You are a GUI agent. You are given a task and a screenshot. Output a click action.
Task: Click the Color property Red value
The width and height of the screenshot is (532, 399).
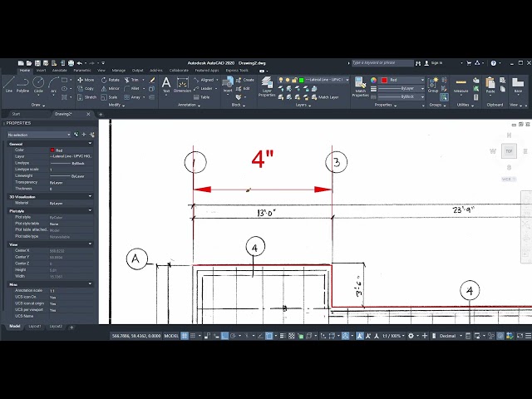pyautogui.click(x=71, y=150)
